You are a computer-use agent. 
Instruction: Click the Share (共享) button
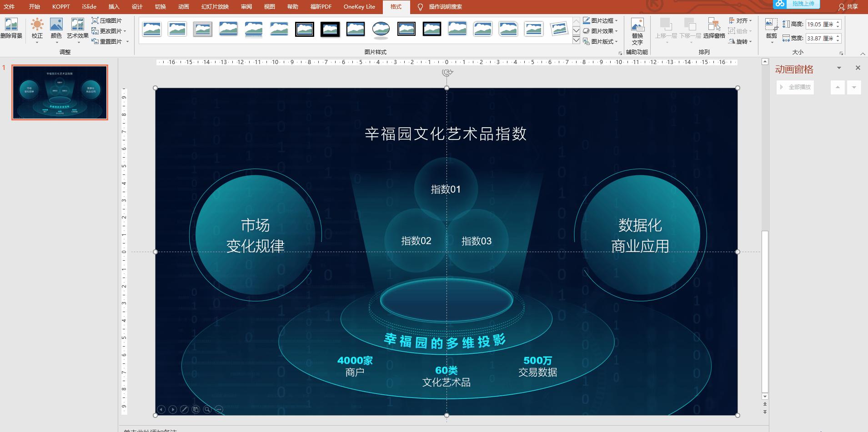(x=848, y=7)
